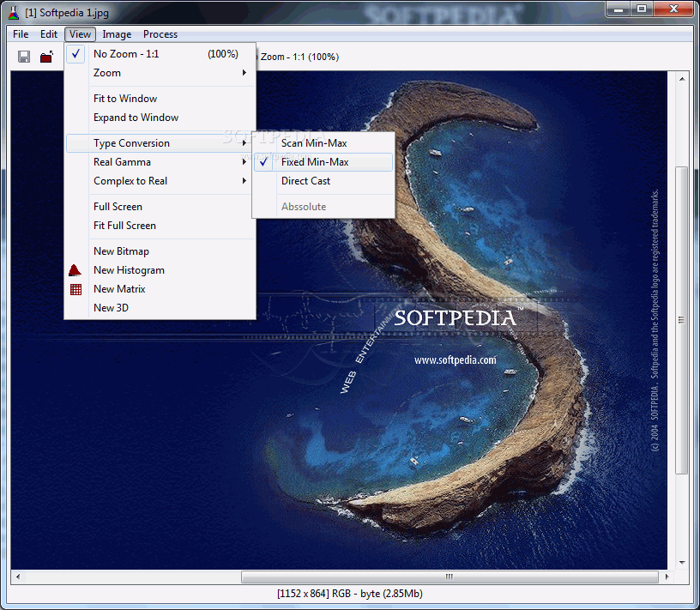Click the scroll left arrow
700x610 pixels.
coord(17,577)
